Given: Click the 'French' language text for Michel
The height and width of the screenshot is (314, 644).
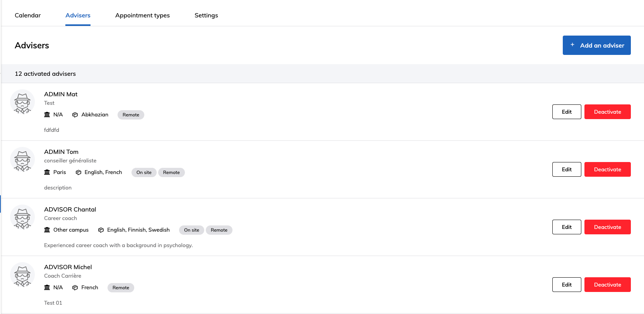Looking at the screenshot, I should click(x=90, y=287).
